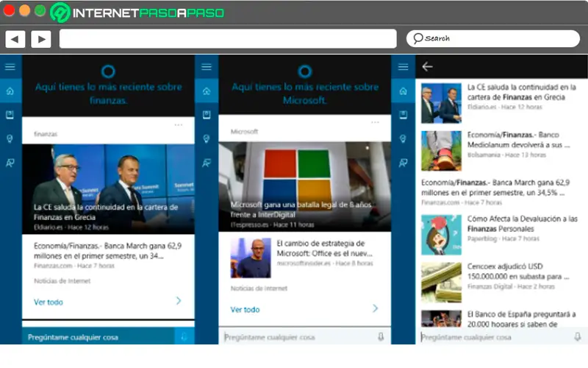Screen dimensions: 588x368
Task: Click yellow minimize window button
Action: click(x=25, y=10)
